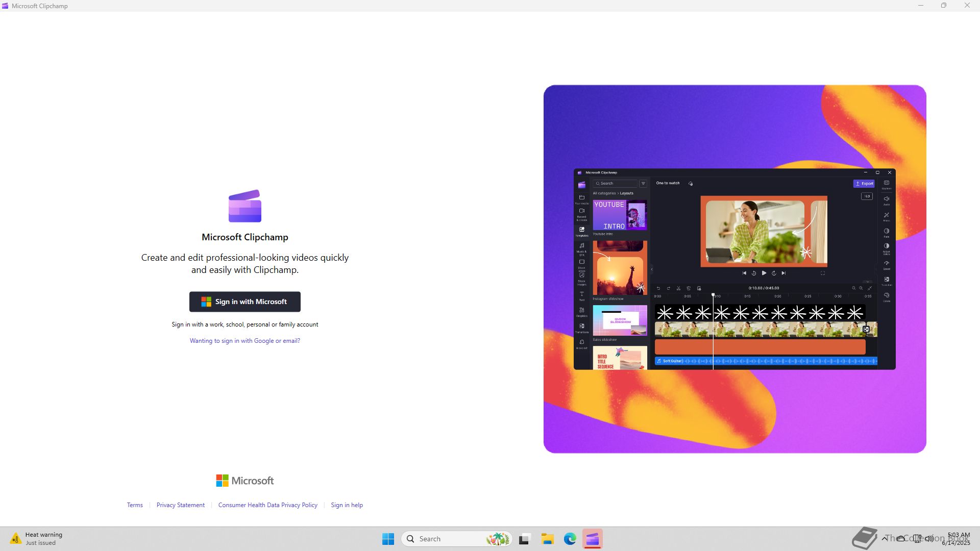Click the Microsoft logo in the footer
The width and height of the screenshot is (980, 551).
click(x=244, y=481)
